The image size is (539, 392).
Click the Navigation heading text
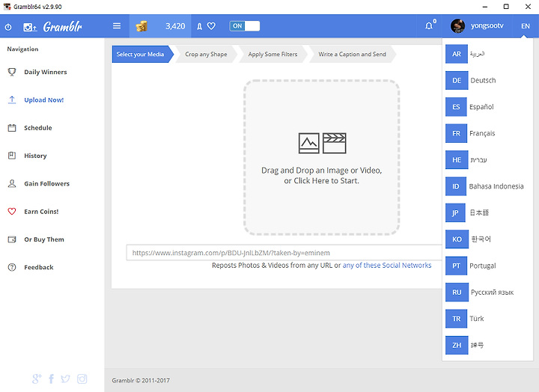(22, 49)
